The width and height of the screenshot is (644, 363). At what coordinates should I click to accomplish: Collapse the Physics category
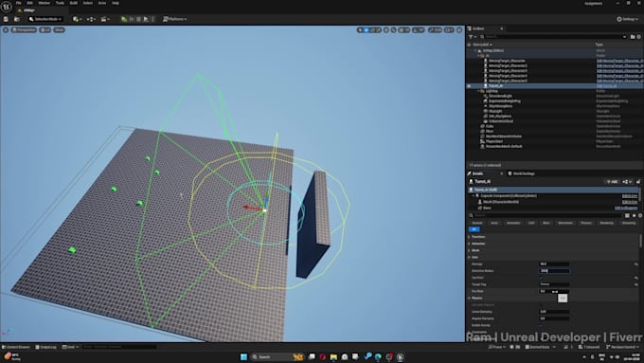[470, 298]
